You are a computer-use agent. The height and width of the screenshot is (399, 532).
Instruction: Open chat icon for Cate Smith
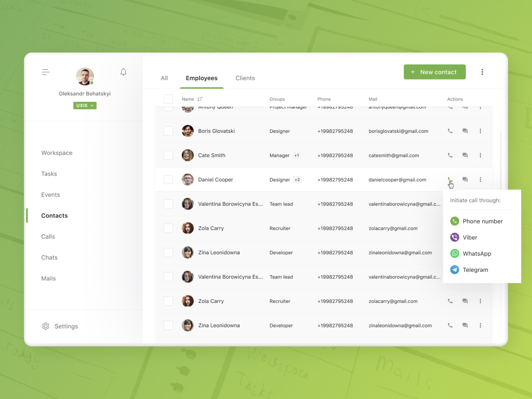465,155
